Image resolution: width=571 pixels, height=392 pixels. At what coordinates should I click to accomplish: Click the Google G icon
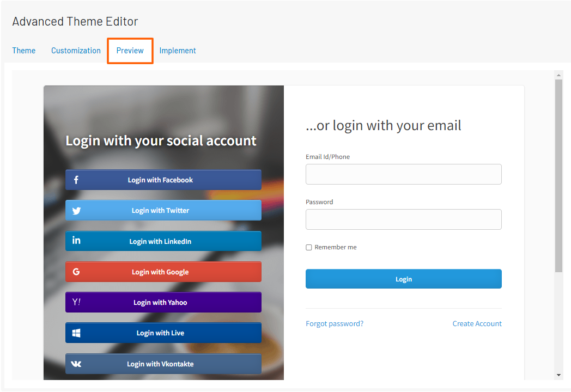tap(76, 272)
